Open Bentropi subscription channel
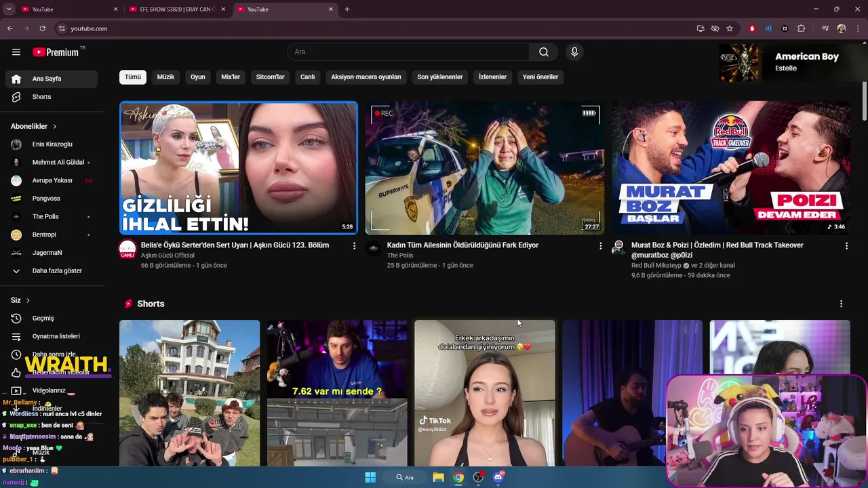The image size is (868, 488). [x=52, y=235]
